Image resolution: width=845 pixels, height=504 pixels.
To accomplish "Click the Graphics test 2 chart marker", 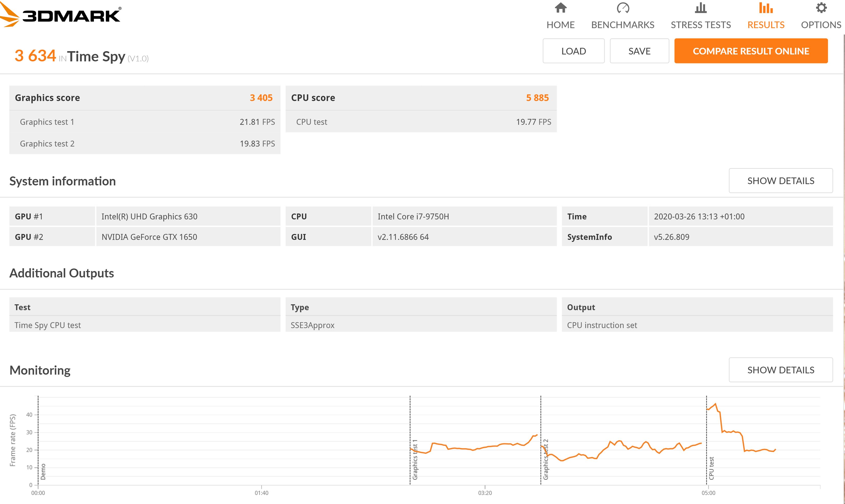I will [x=545, y=460].
